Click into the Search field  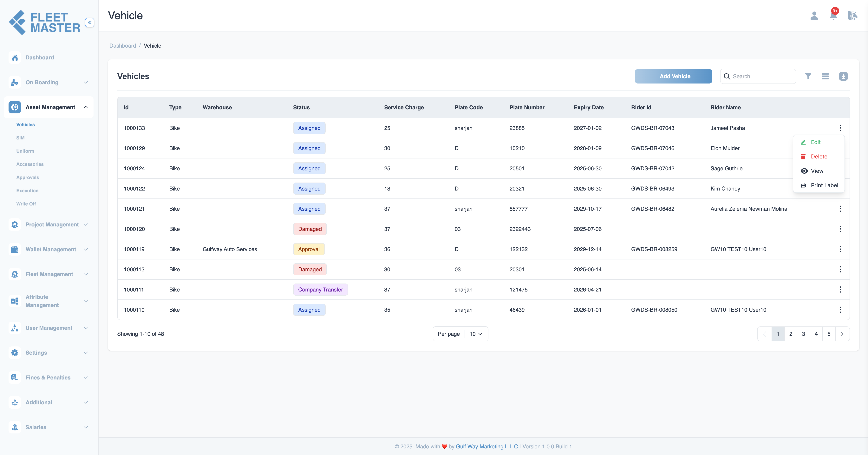tap(758, 76)
